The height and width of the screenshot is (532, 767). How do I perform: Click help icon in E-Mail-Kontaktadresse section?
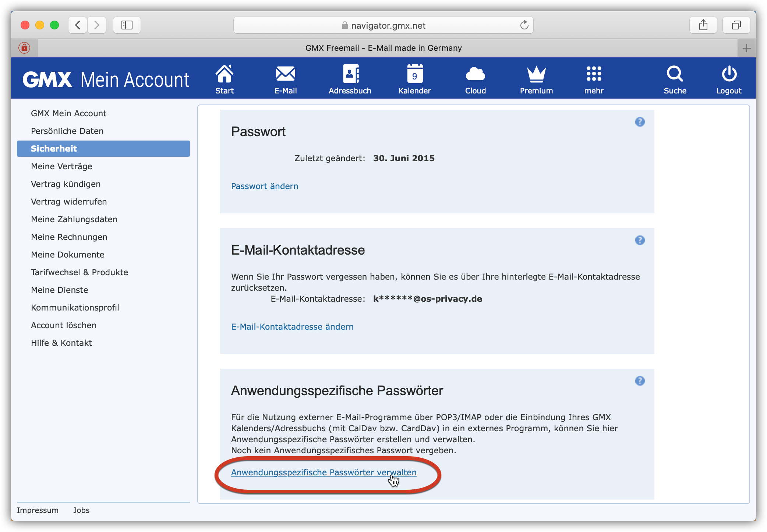click(x=640, y=240)
